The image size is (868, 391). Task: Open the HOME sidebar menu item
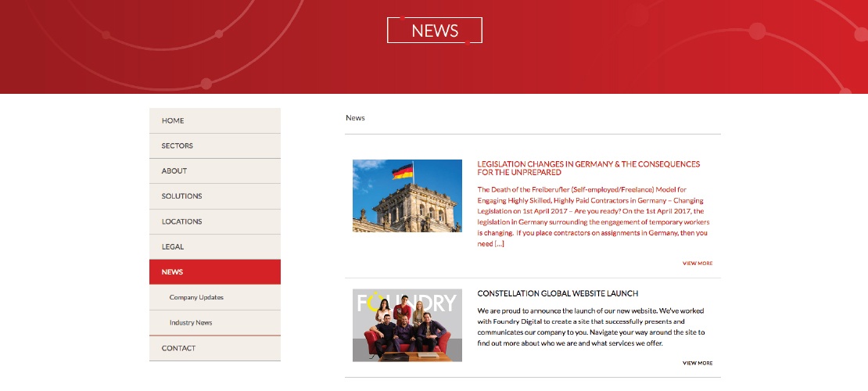pos(215,120)
